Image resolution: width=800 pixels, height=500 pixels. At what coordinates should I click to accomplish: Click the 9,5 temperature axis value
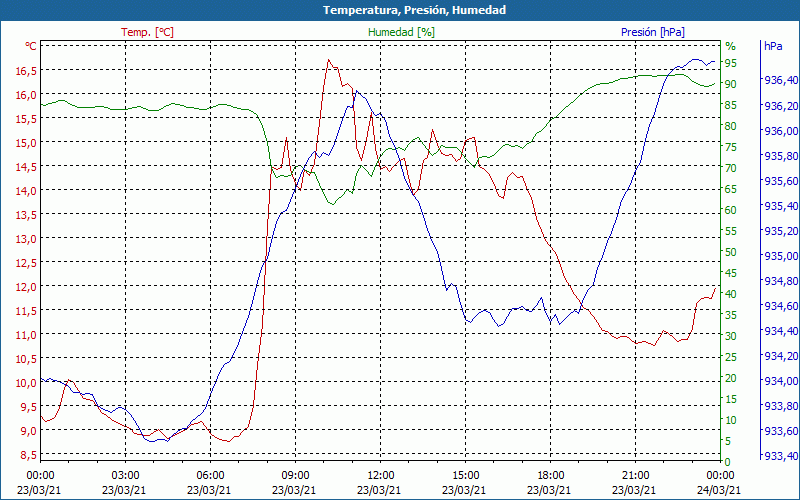[28, 406]
